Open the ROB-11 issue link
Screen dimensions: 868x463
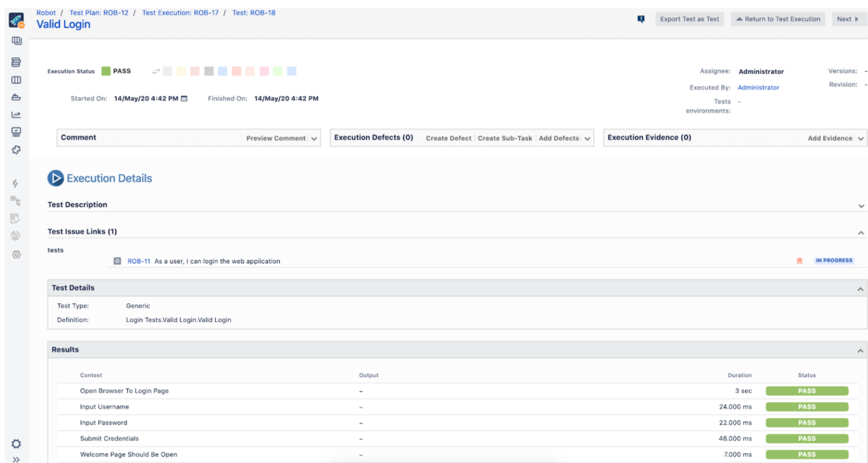click(139, 261)
